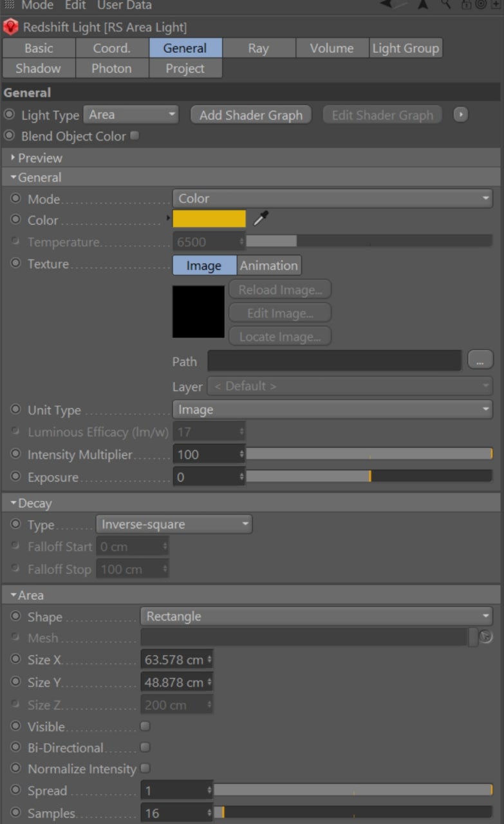The image size is (504, 824).
Task: Switch to the Volume tab
Action: [x=332, y=48]
